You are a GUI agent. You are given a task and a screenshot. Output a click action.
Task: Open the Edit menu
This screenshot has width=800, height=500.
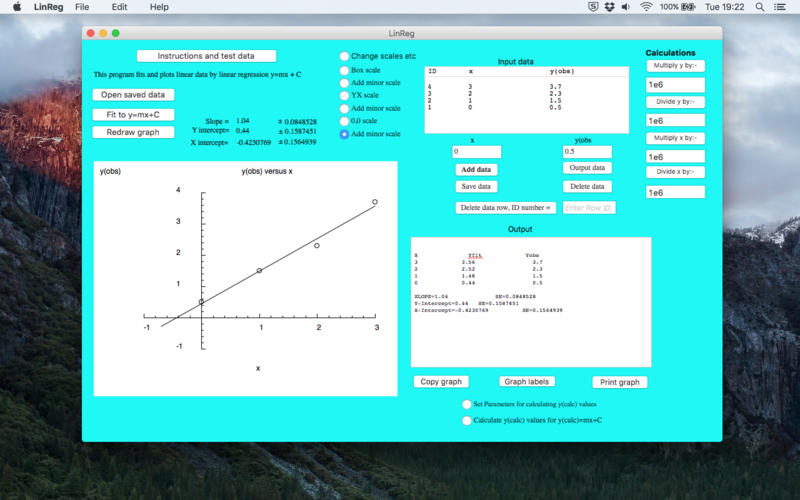(x=119, y=7)
